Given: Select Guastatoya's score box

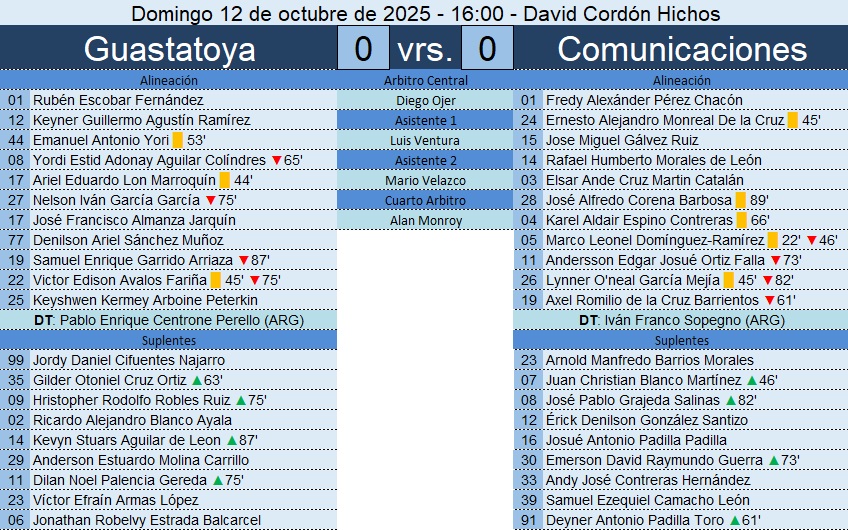Looking at the screenshot, I should [363, 48].
